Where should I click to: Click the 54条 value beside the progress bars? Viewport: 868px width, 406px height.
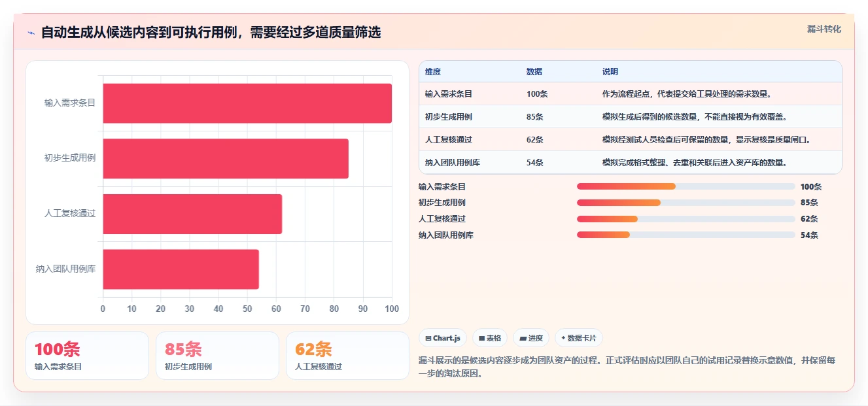pos(809,235)
